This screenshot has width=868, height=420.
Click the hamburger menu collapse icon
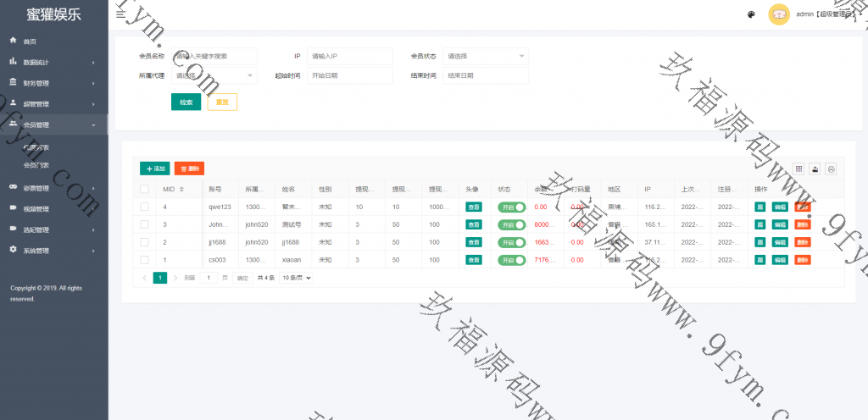click(x=120, y=14)
